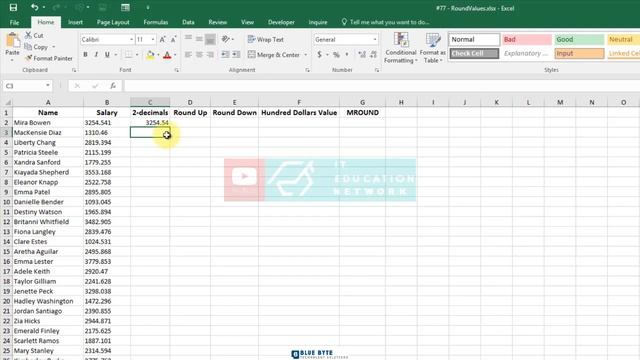640x360 pixels.
Task: Increase font size
Action: (162, 40)
